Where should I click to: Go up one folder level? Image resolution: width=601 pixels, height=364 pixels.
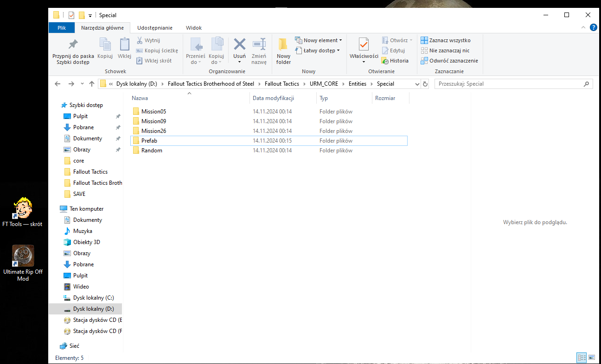[91, 84]
